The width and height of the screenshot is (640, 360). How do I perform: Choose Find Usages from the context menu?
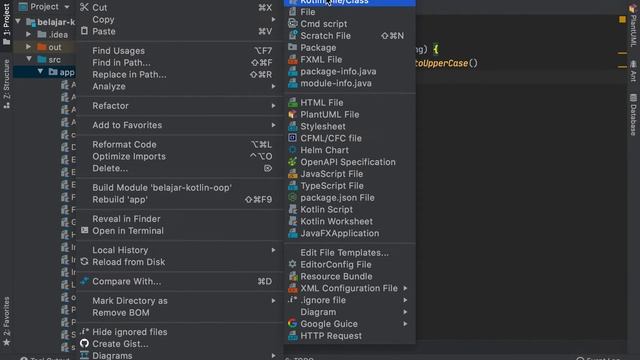[179, 51]
